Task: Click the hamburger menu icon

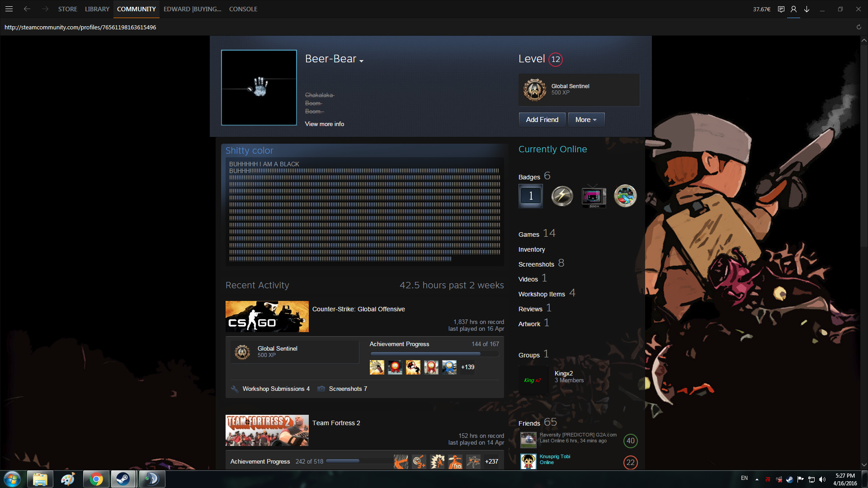Action: [9, 9]
